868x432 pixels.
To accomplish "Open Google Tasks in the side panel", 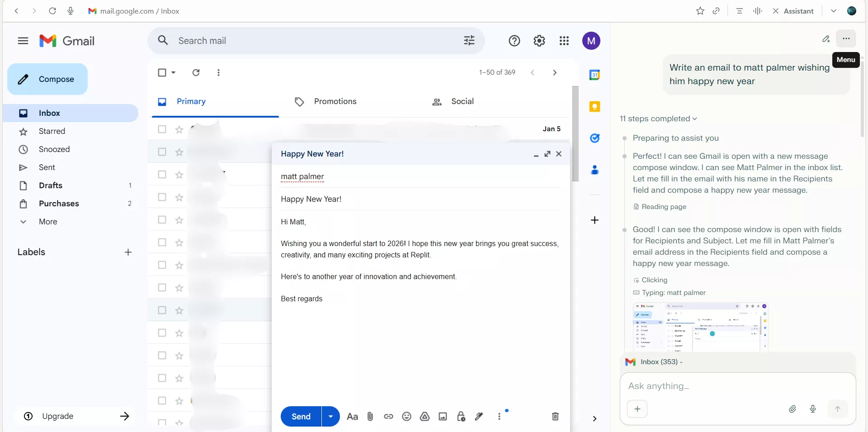I will (595, 138).
